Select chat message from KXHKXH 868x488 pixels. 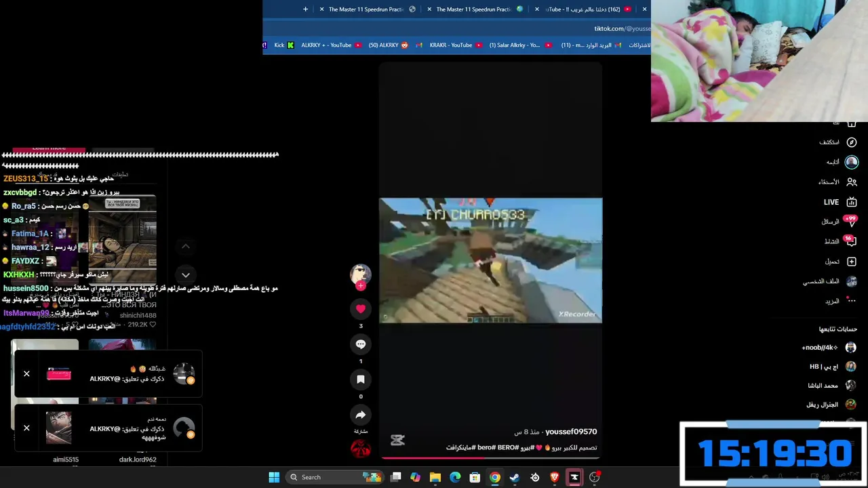pyautogui.click(x=56, y=274)
